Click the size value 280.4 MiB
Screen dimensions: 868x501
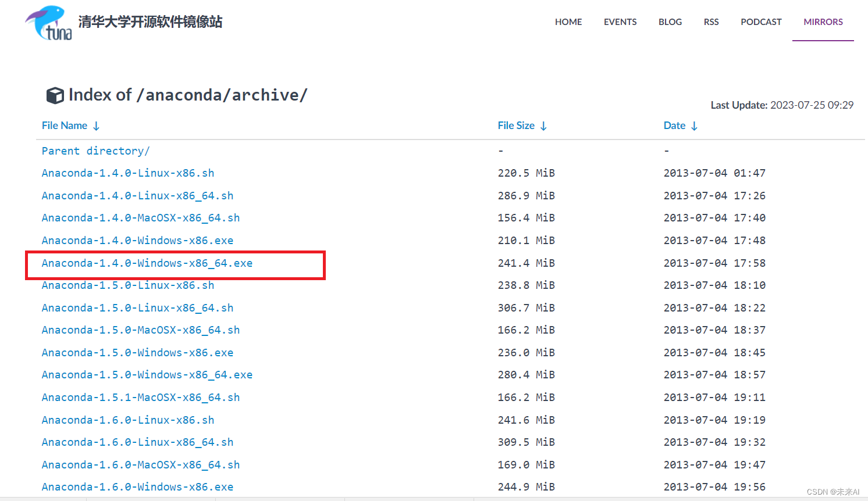click(x=526, y=375)
